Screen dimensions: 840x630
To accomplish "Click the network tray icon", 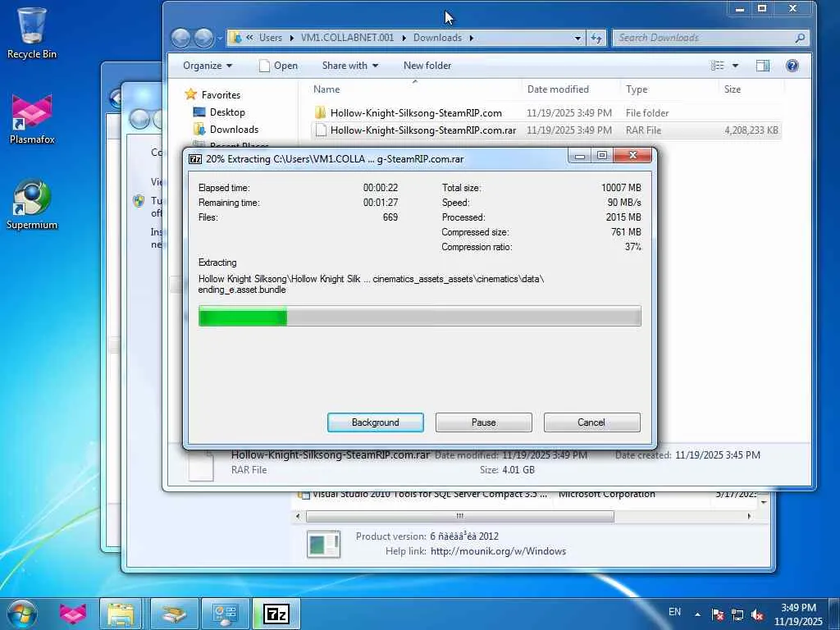I will click(x=737, y=614).
